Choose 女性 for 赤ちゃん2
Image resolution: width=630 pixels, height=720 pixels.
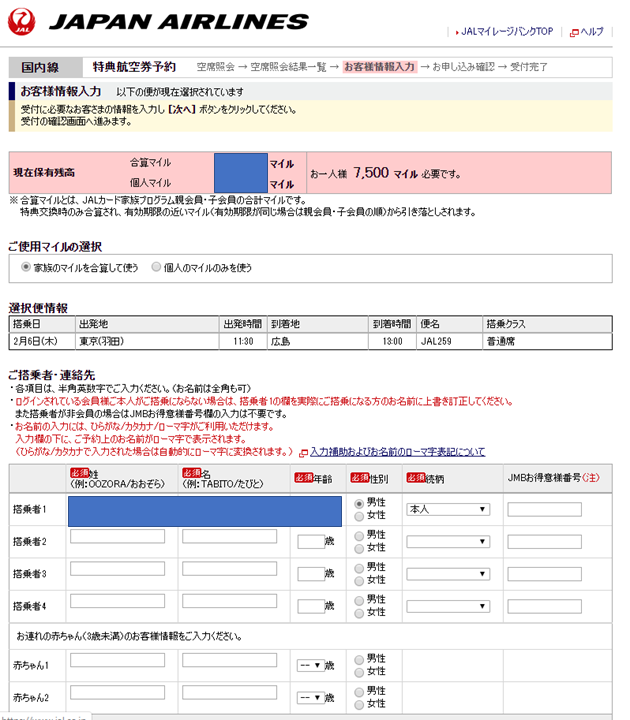(x=359, y=705)
